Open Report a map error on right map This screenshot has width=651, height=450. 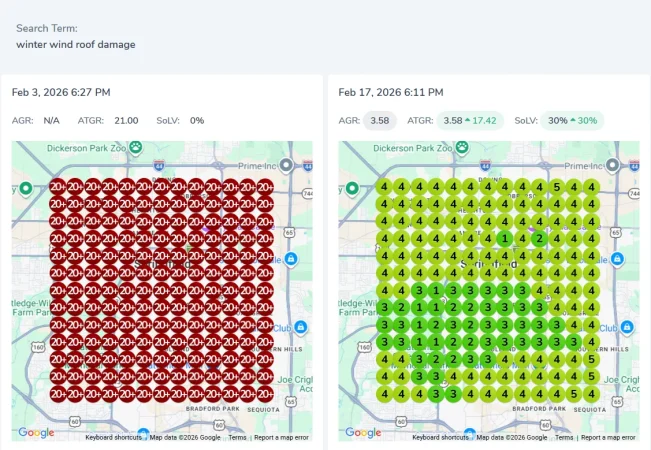[x=608, y=437]
